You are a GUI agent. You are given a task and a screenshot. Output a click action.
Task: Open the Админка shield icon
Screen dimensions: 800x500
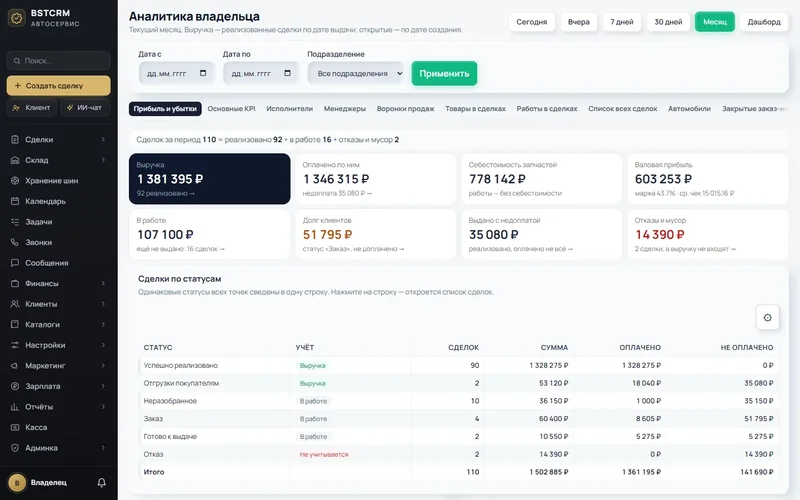tap(15, 447)
